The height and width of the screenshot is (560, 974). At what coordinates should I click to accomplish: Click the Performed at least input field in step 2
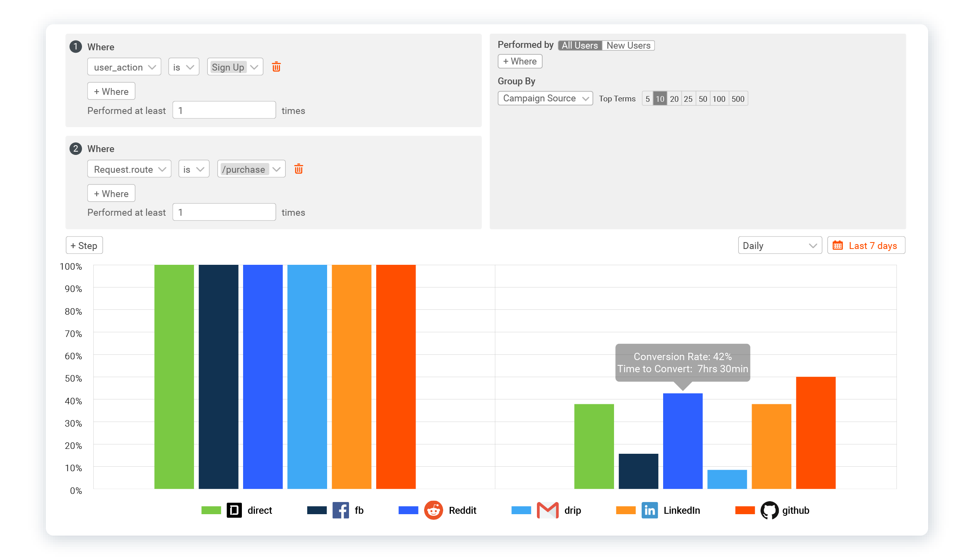coord(224,212)
